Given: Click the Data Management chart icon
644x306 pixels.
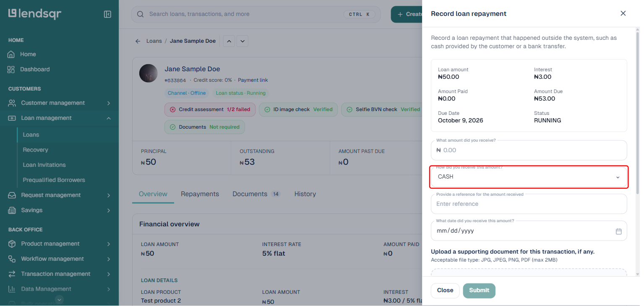Looking at the screenshot, I should pos(12,289).
